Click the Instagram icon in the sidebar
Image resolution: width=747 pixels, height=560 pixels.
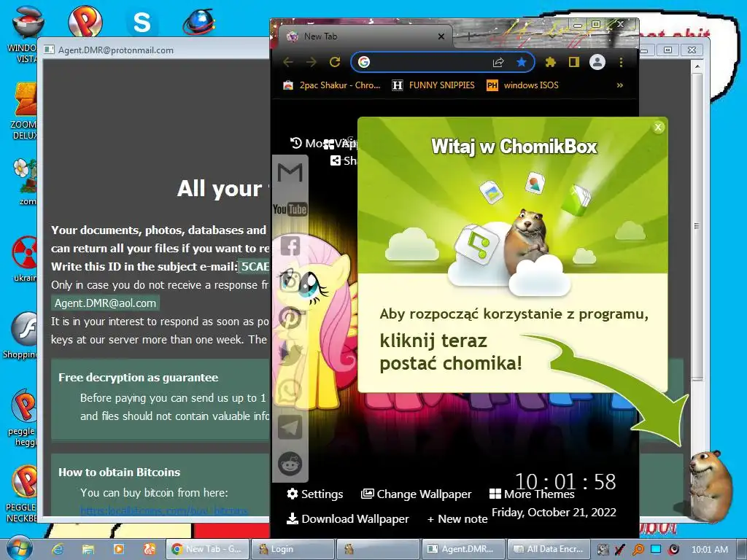point(290,282)
